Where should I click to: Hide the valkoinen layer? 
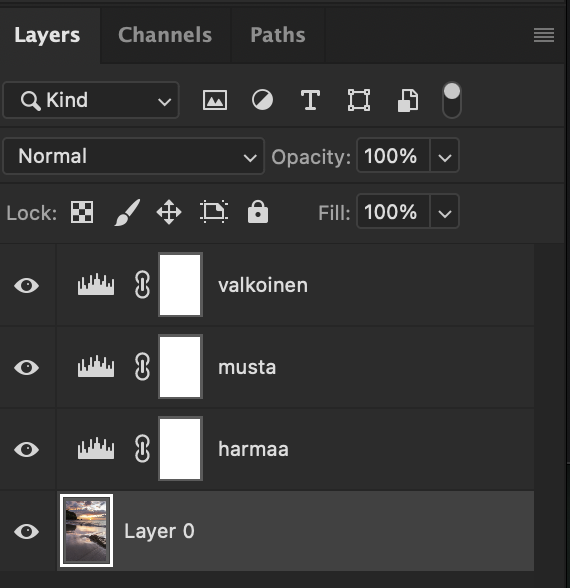pyautogui.click(x=27, y=285)
